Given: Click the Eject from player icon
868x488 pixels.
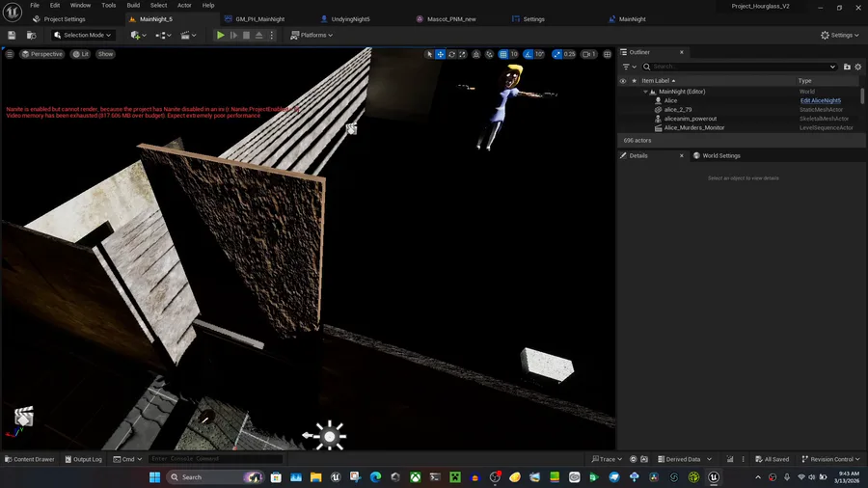Looking at the screenshot, I should click(259, 35).
